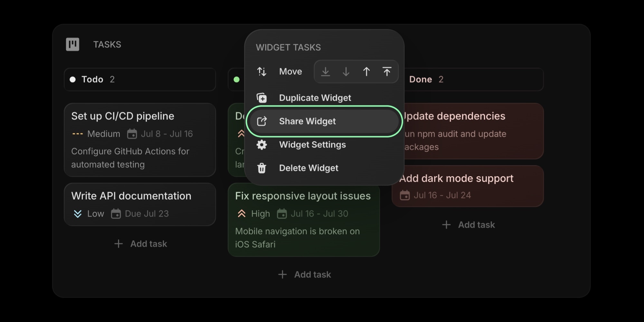The width and height of the screenshot is (644, 322).
Task: Move widget up one position
Action: click(x=366, y=71)
